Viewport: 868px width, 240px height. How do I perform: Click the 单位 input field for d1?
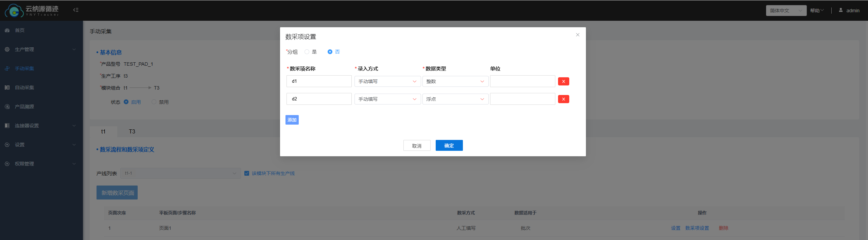522,81
